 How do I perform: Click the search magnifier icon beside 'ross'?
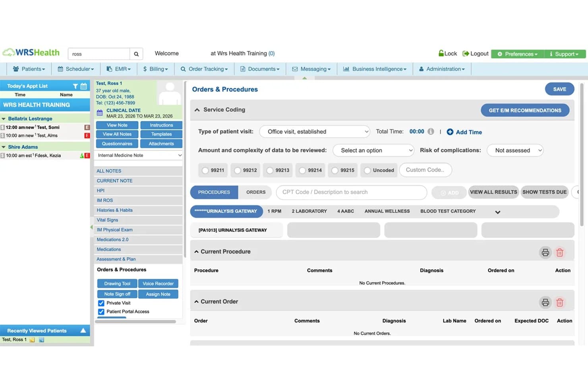point(136,54)
